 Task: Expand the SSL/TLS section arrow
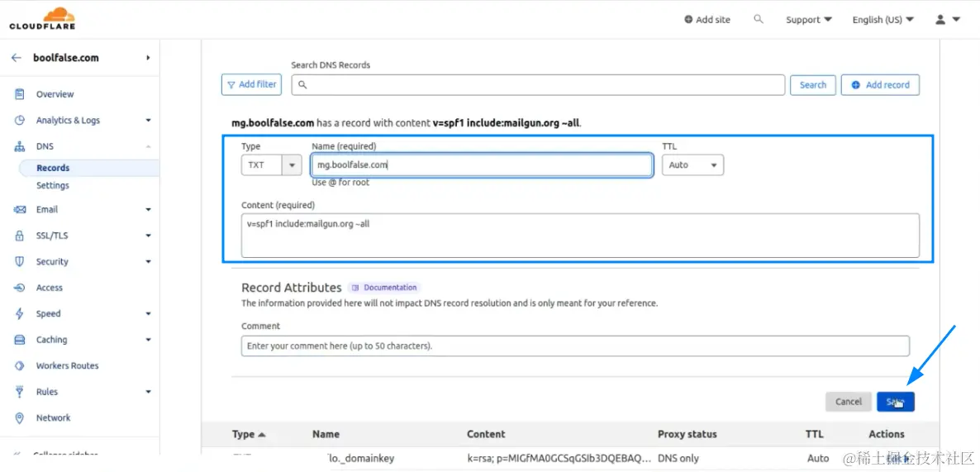pos(148,236)
